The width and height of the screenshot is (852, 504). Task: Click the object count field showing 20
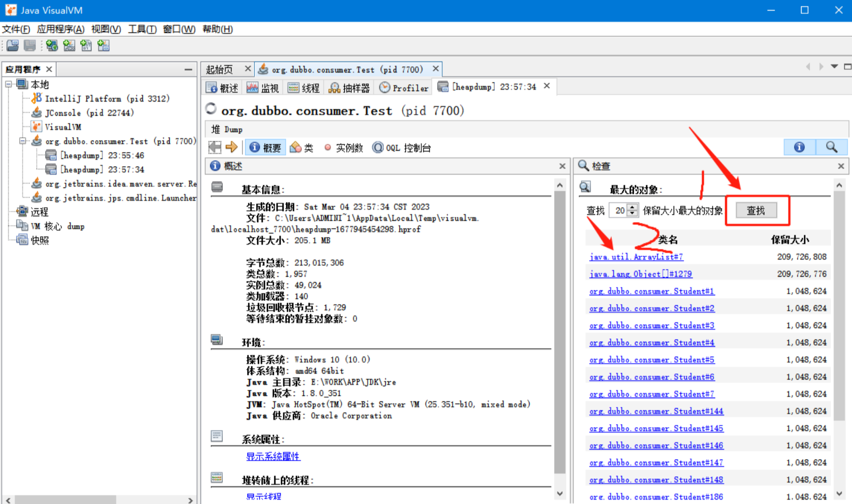(619, 211)
